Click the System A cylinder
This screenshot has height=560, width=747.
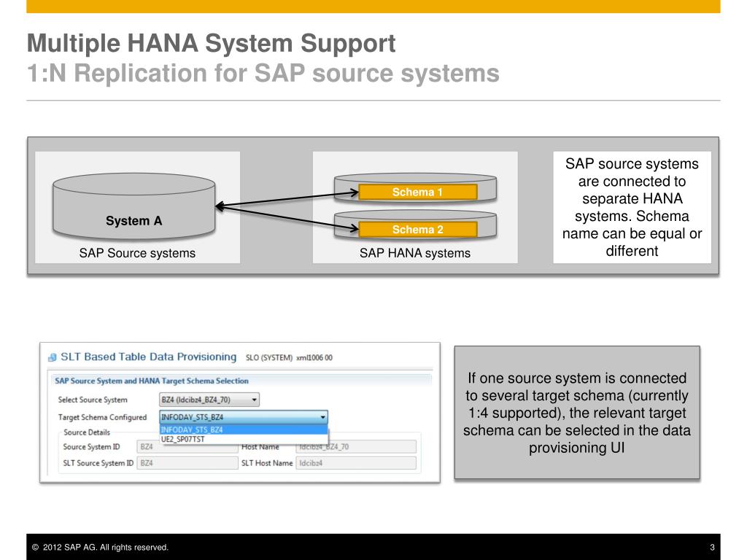(134, 206)
